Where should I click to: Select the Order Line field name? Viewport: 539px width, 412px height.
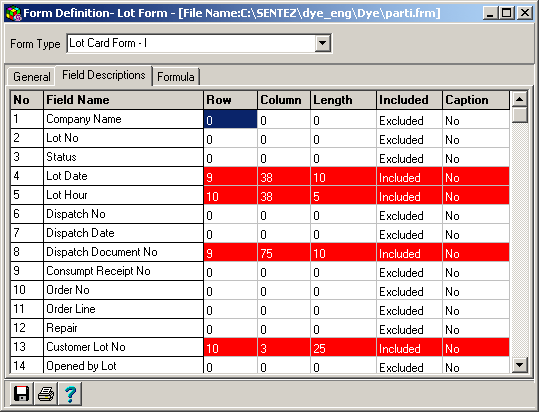[x=123, y=309]
